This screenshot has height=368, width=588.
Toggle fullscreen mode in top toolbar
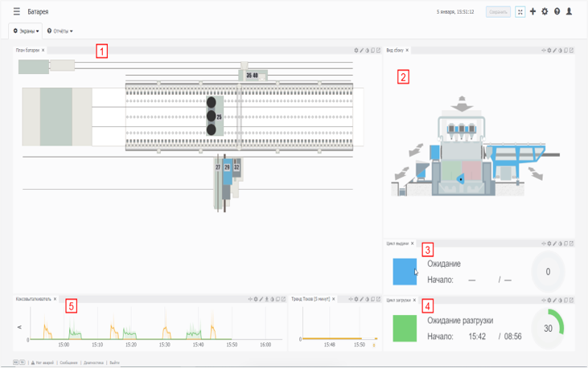pyautogui.click(x=520, y=12)
